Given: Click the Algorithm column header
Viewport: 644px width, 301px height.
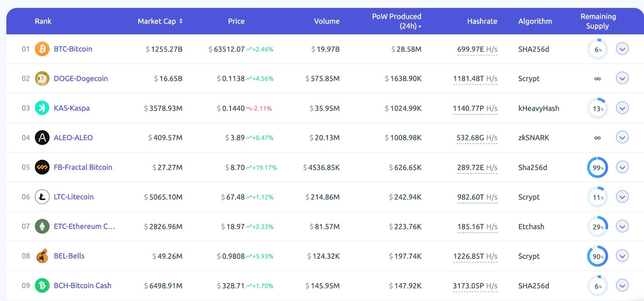Looking at the screenshot, I should click(x=535, y=21).
